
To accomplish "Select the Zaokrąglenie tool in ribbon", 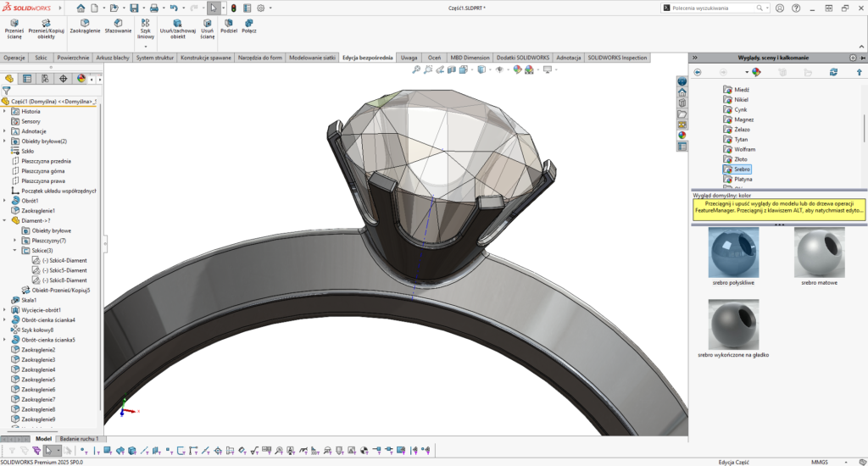I will coord(85,27).
